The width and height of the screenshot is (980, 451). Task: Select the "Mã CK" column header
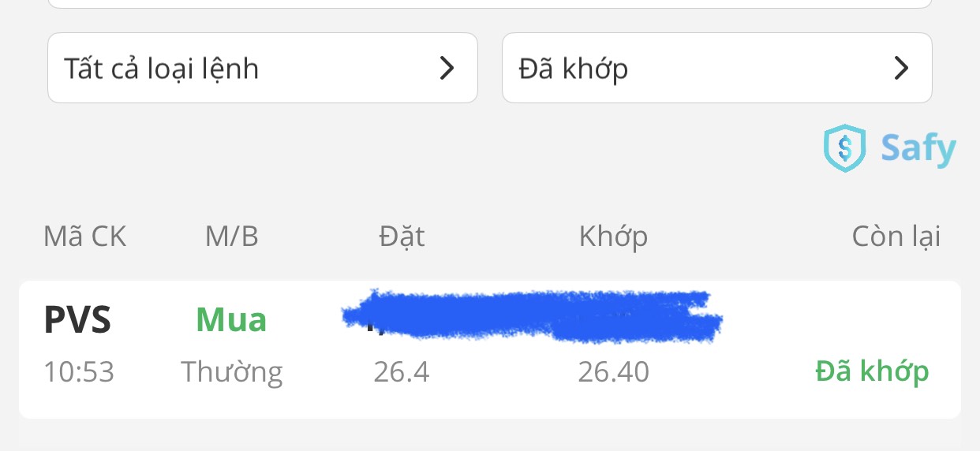pyautogui.click(x=84, y=237)
